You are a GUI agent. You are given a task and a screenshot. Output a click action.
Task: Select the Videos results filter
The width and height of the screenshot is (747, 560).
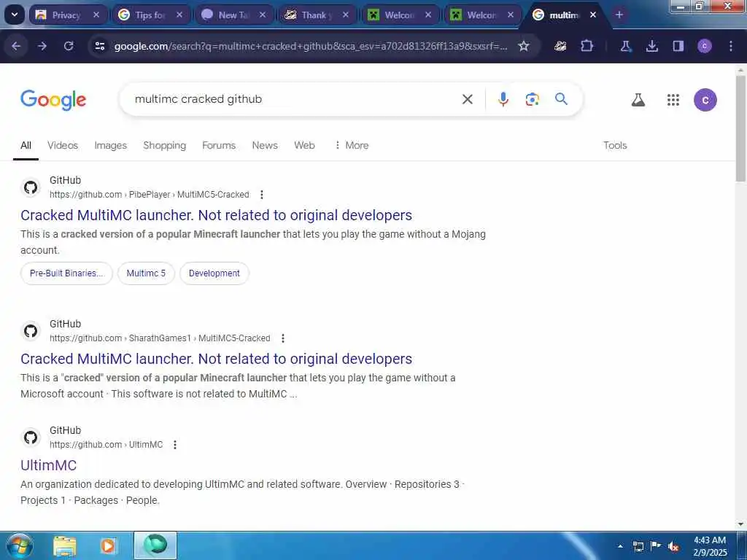pos(63,145)
